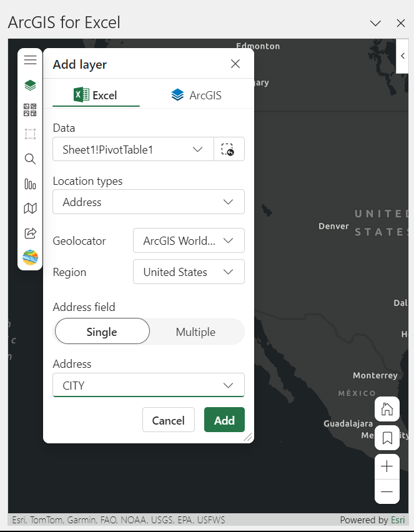Open the Esri link in attribution
The width and height of the screenshot is (414, 532).
point(398,520)
